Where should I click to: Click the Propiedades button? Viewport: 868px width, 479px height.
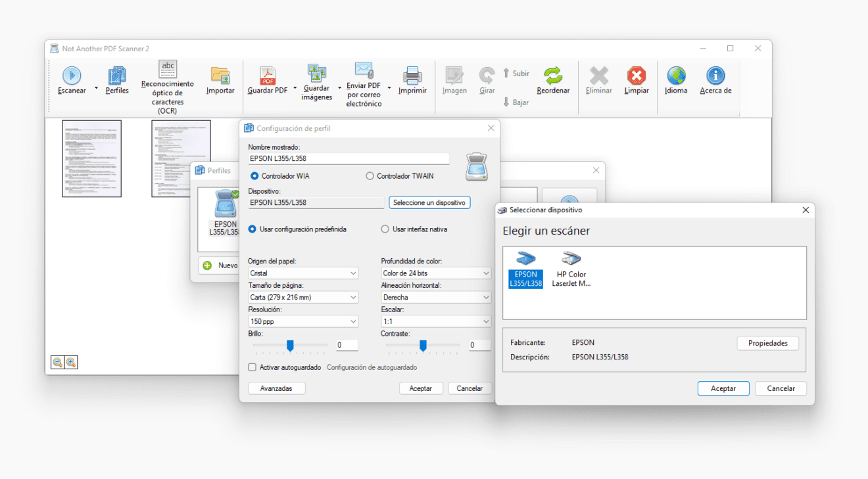tap(767, 344)
